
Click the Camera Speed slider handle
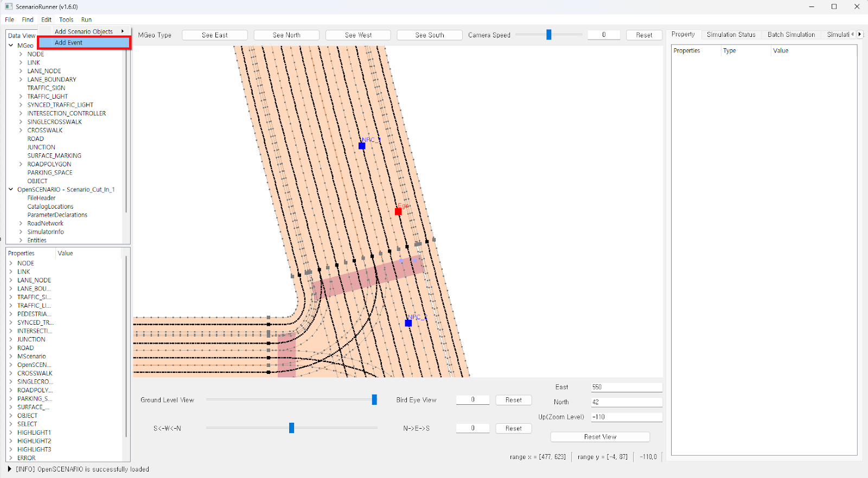coord(548,35)
